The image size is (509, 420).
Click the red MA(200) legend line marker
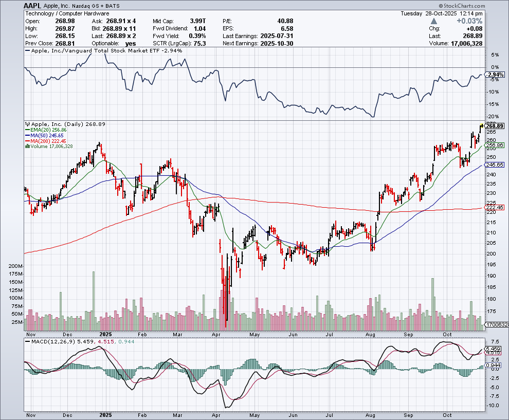pos(27,141)
